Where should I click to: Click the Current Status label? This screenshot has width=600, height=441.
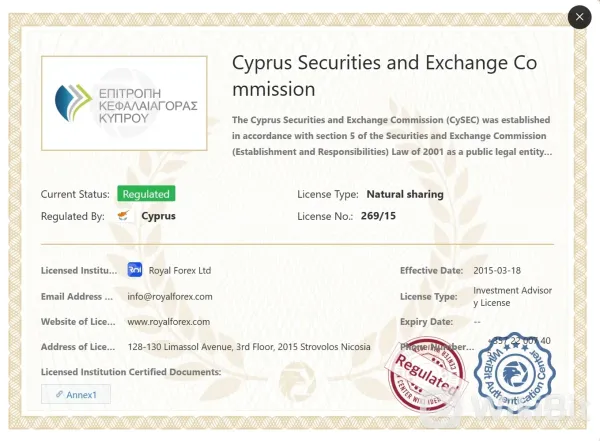pyautogui.click(x=75, y=194)
